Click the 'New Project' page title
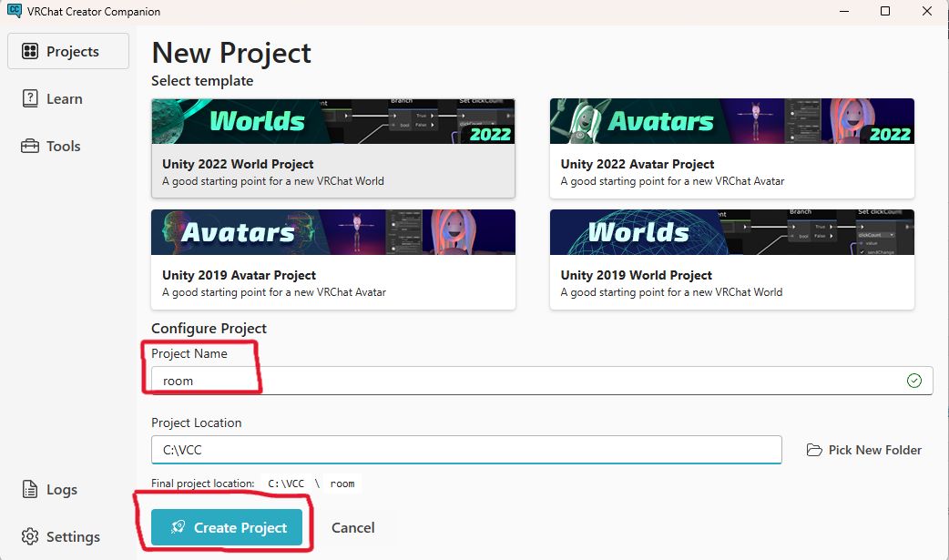This screenshot has height=560, width=949. (x=231, y=53)
